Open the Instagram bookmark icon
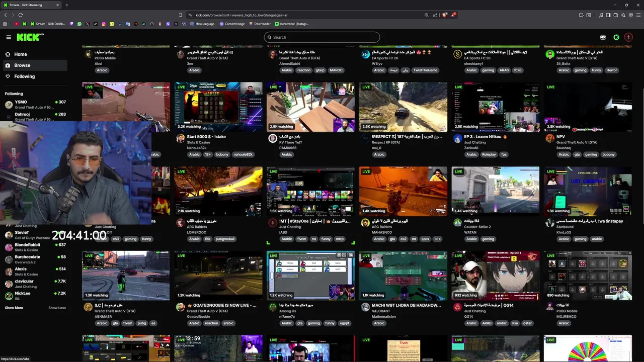 (104, 24)
